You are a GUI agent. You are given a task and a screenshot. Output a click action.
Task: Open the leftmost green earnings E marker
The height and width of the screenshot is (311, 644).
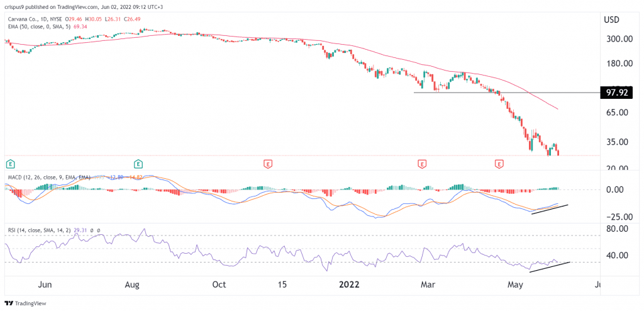pos(9,164)
